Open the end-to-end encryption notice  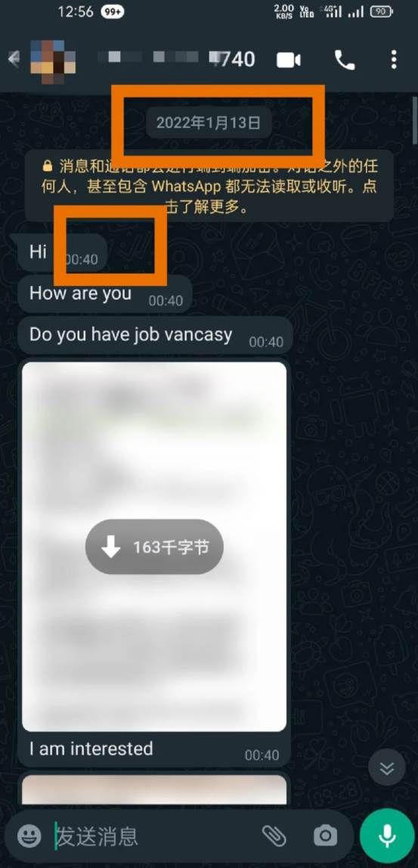(x=209, y=187)
